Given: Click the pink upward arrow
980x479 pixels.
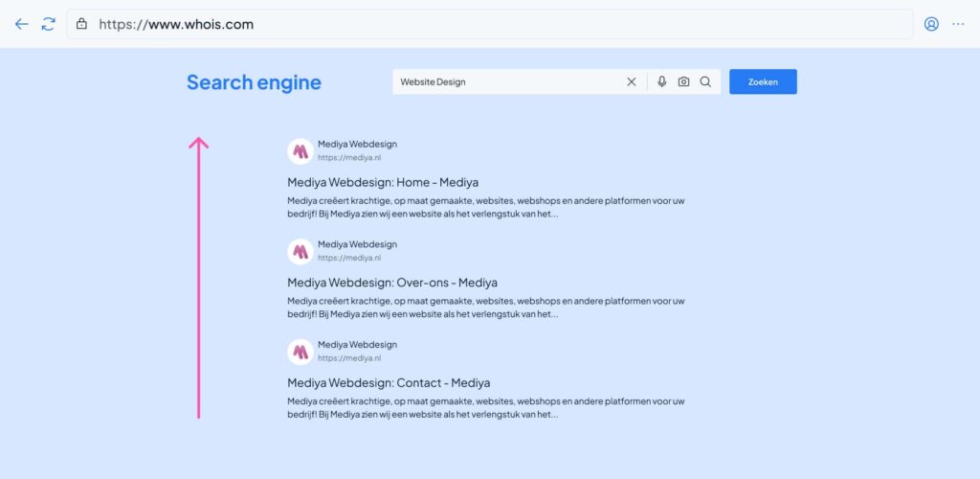Looking at the screenshot, I should [x=198, y=277].
